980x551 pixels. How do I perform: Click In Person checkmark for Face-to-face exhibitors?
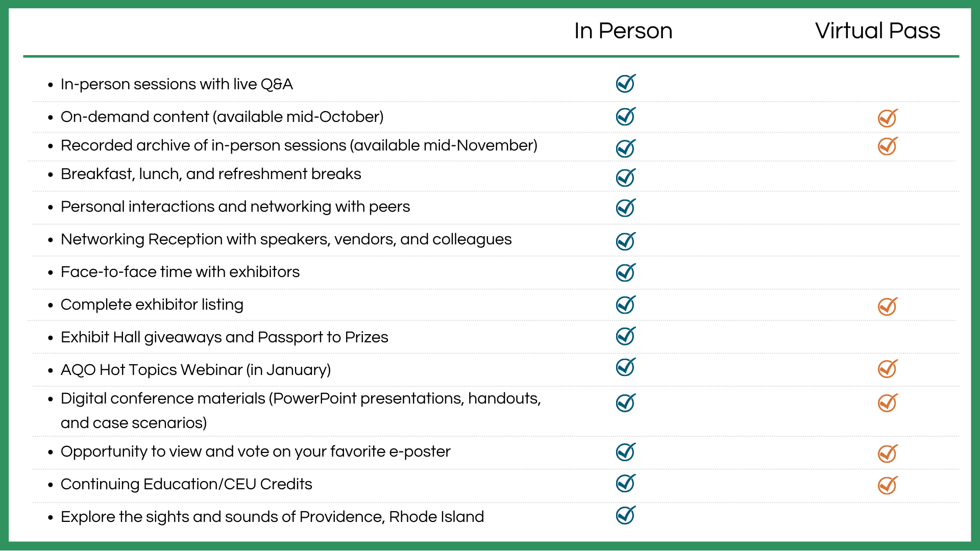625,272
